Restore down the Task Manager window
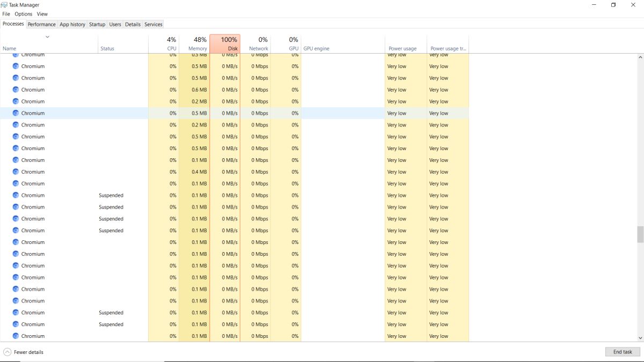Image resolution: width=644 pixels, height=362 pixels. 613,5
